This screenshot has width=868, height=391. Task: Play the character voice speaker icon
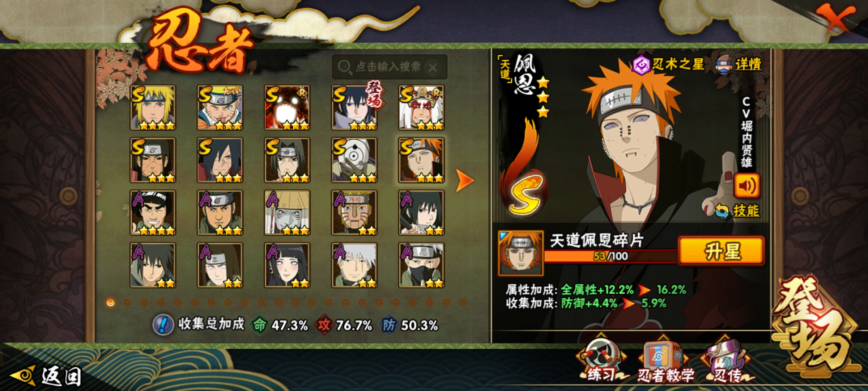pyautogui.click(x=746, y=186)
